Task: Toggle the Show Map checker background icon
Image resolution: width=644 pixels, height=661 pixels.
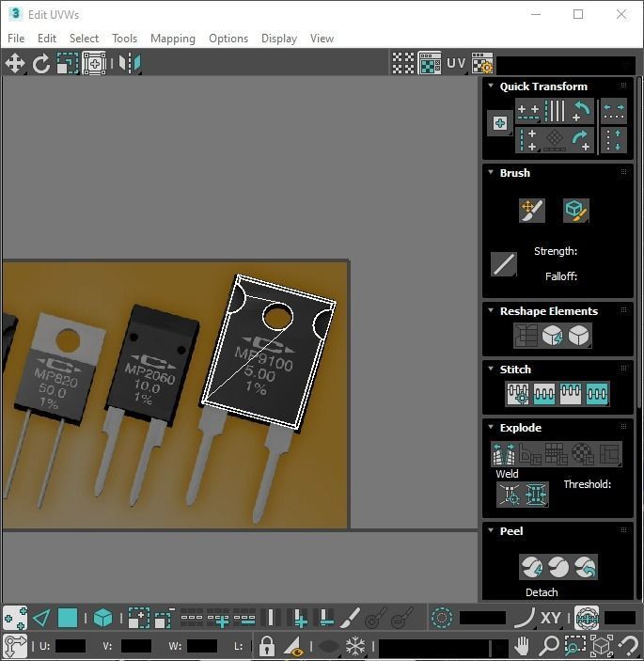Action: pos(430,63)
